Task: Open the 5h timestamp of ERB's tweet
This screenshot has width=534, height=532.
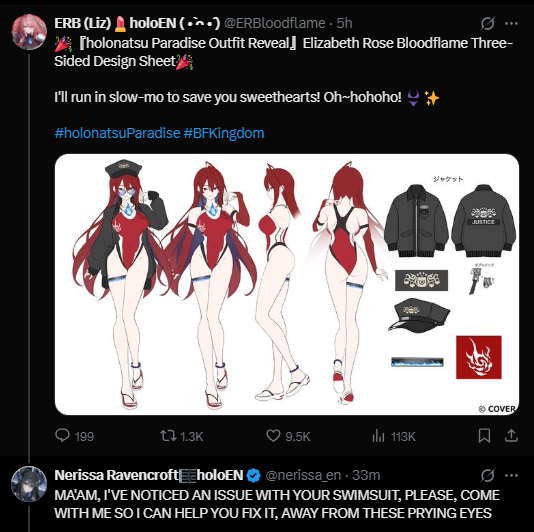Action: pyautogui.click(x=344, y=24)
